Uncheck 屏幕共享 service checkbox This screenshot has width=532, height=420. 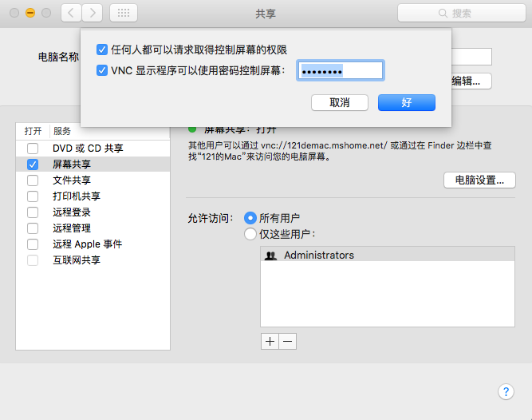pyautogui.click(x=33, y=164)
